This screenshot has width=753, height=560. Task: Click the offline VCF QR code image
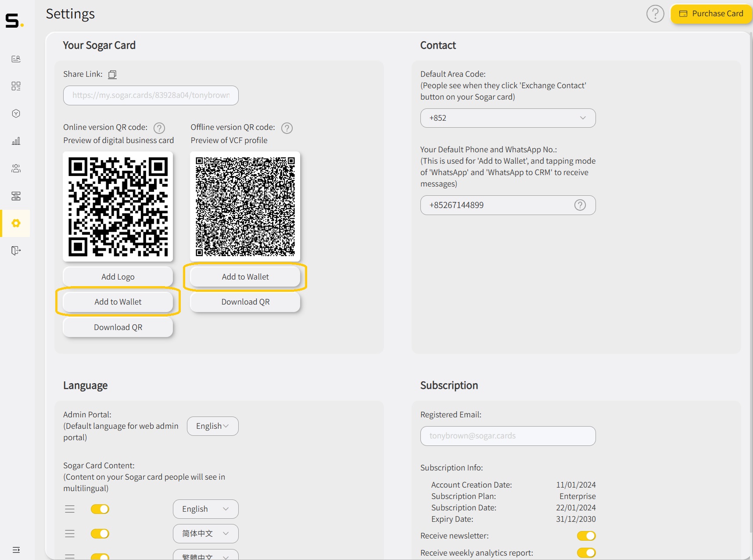(x=245, y=206)
